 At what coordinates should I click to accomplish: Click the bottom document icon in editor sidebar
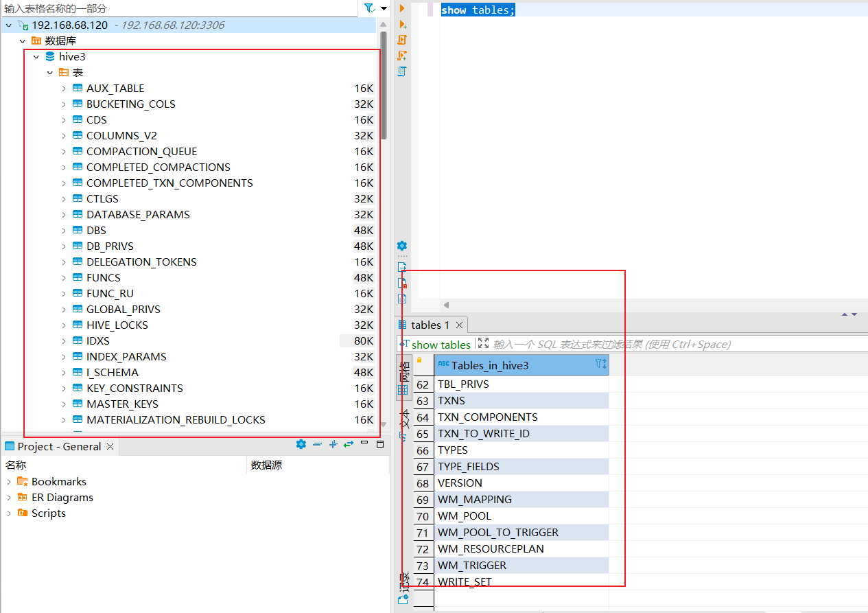coord(402,299)
